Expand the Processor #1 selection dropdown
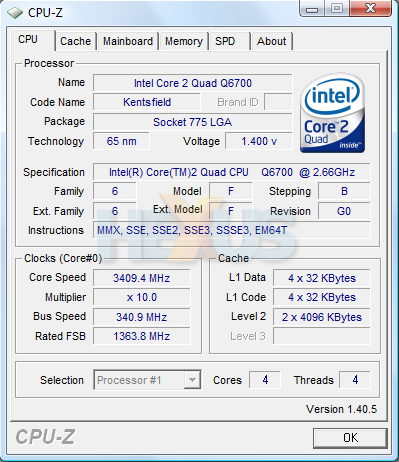Image resolution: width=399 pixels, height=462 pixels. point(192,380)
